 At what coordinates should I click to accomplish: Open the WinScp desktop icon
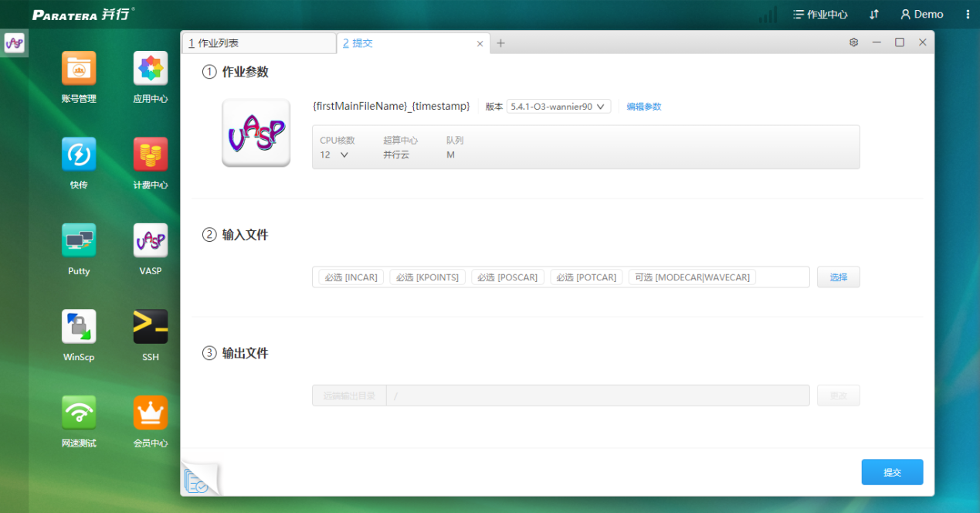pyautogui.click(x=79, y=327)
